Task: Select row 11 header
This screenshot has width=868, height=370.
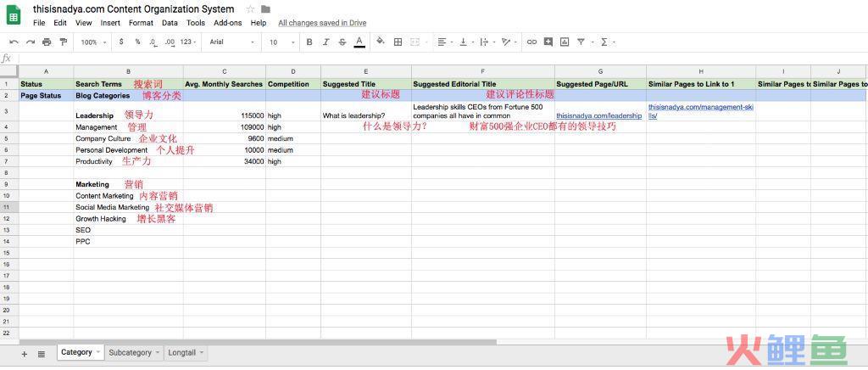Action: tap(9, 207)
